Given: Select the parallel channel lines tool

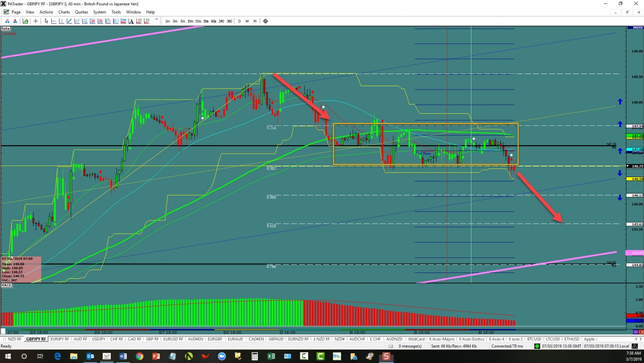Looking at the screenshot, I should click(x=77, y=21).
